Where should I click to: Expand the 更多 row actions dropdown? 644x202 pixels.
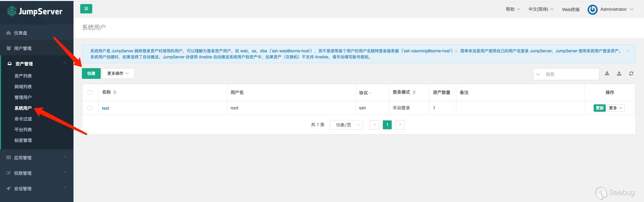point(616,108)
